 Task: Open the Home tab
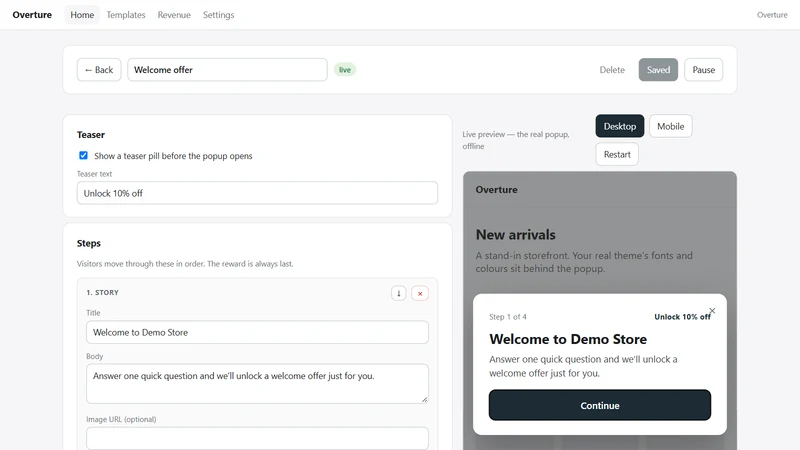82,15
